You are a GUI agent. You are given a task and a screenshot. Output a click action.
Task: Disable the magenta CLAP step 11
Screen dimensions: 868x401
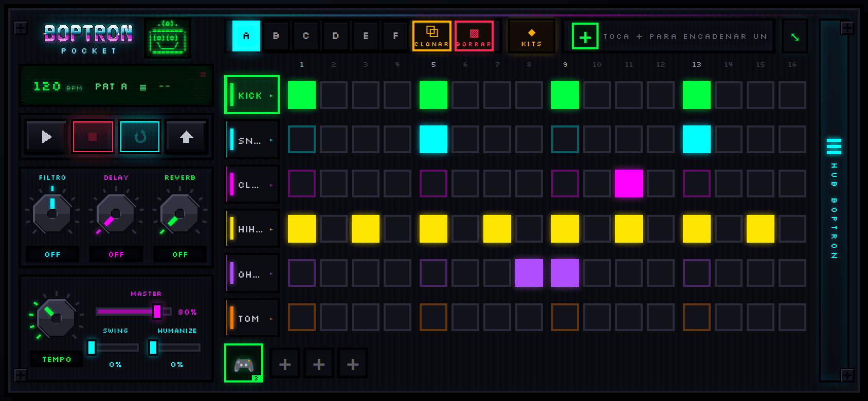(x=629, y=184)
